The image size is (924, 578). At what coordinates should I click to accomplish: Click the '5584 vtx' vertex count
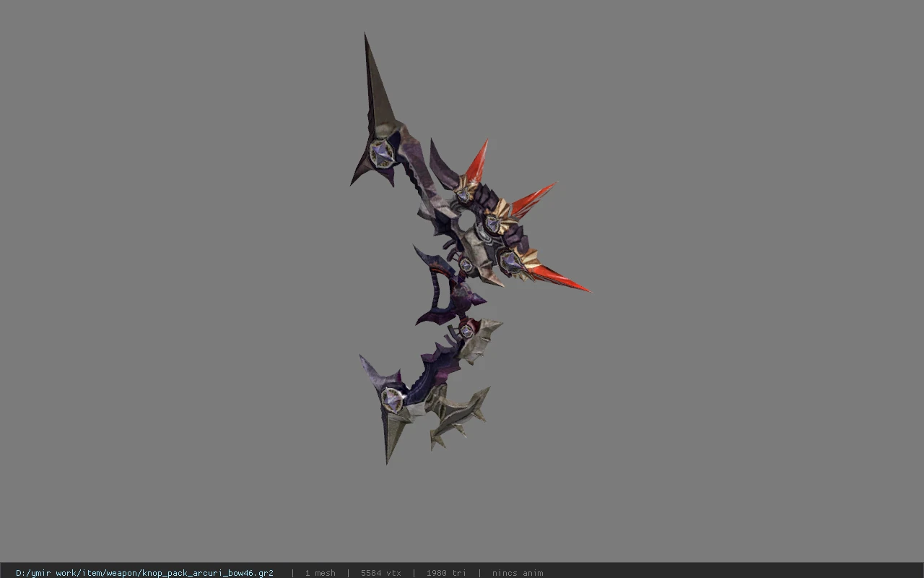pyautogui.click(x=381, y=573)
